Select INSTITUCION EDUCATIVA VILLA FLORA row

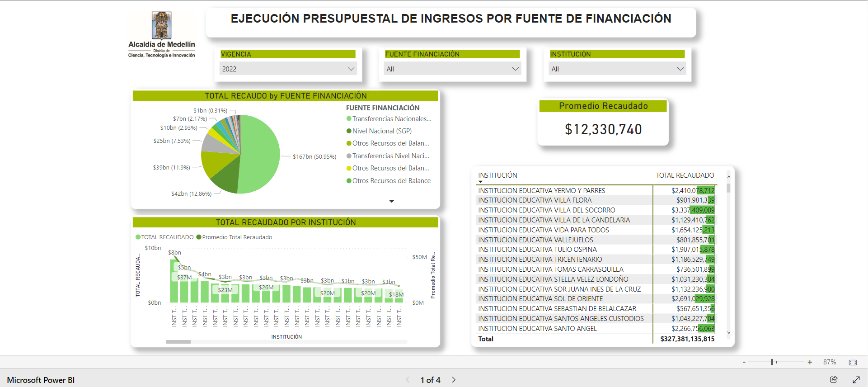pos(535,200)
